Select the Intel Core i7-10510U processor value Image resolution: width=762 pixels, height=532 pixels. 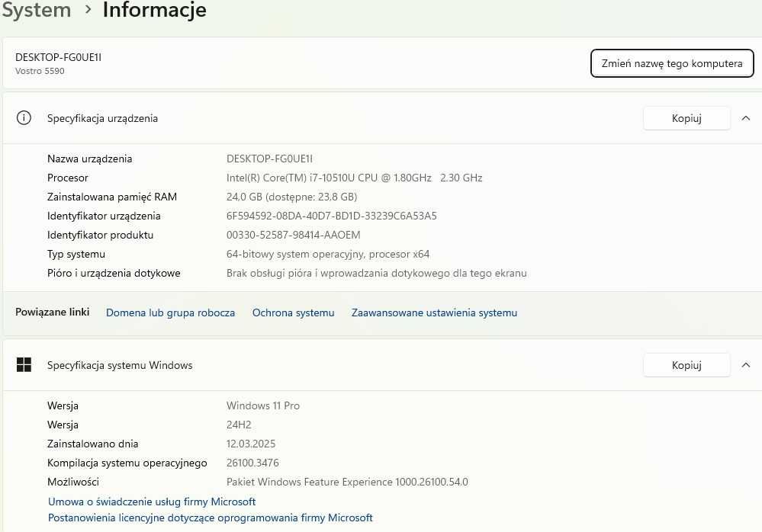(354, 178)
